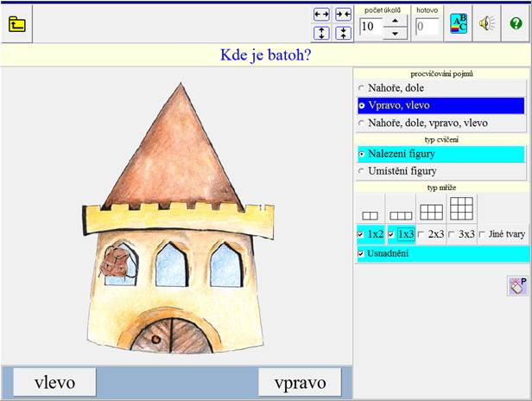Toggle sound with the speaker icon

(487, 24)
